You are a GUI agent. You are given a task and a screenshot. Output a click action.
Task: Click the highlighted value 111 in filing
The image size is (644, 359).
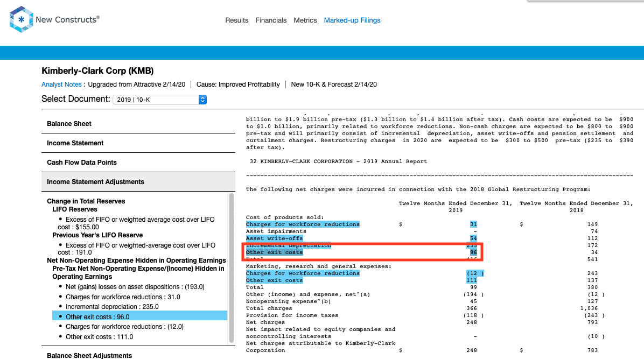pyautogui.click(x=472, y=280)
